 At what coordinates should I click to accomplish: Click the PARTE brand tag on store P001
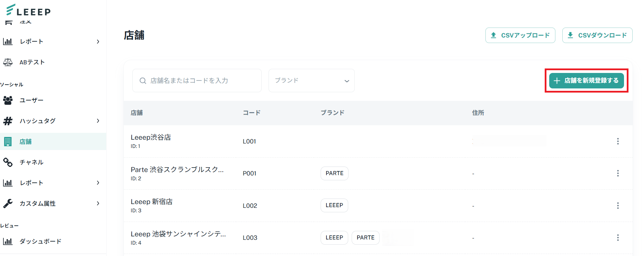[x=334, y=173]
